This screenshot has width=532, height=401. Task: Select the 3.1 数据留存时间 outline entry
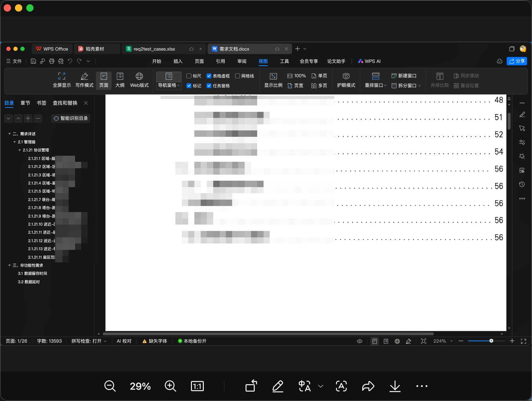[32, 274]
